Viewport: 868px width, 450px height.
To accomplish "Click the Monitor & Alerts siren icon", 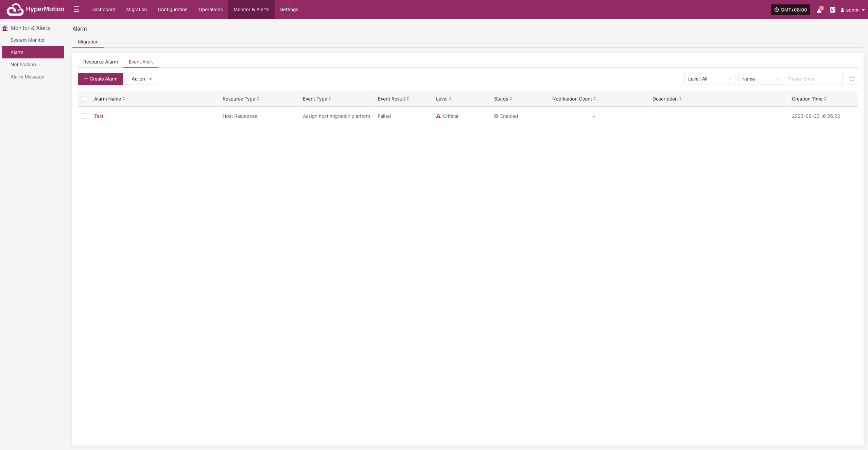I will (x=5, y=28).
